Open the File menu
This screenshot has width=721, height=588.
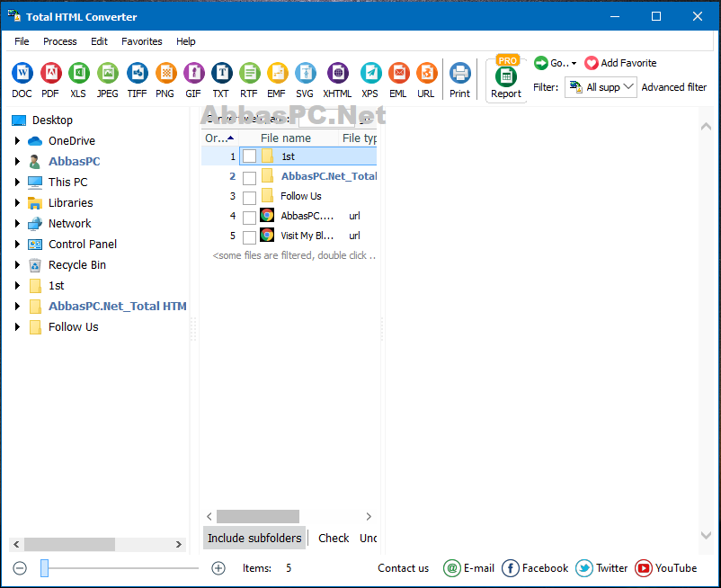pyautogui.click(x=22, y=41)
